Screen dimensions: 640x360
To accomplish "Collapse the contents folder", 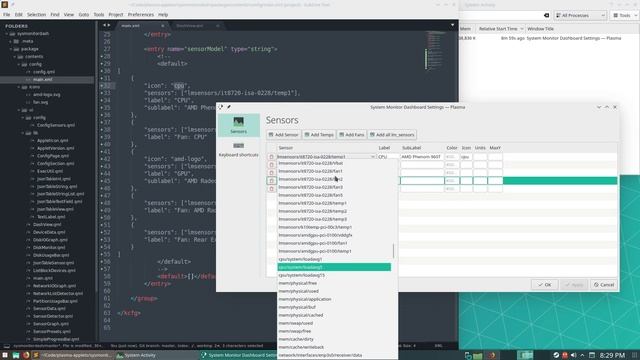I will click(15, 57).
